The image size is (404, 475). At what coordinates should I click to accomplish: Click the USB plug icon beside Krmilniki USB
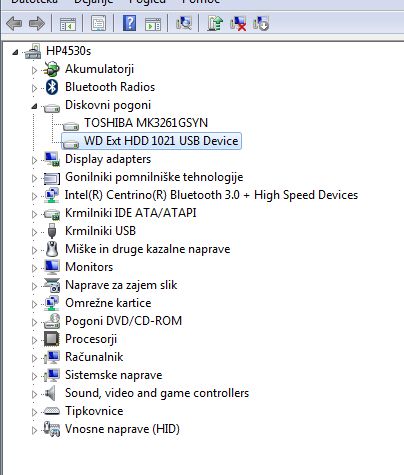click(x=52, y=231)
